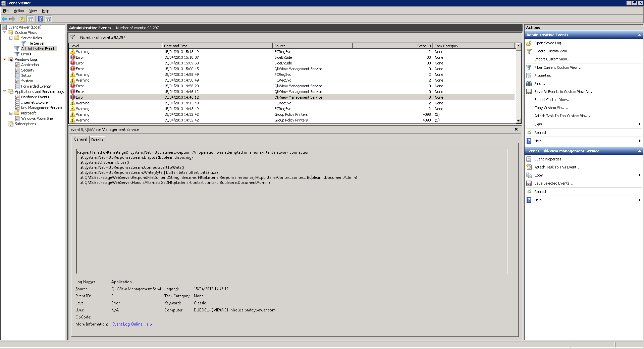The width and height of the screenshot is (644, 349).
Task: Select the 15:00:45 QlikView Management Service error
Action: (x=291, y=69)
